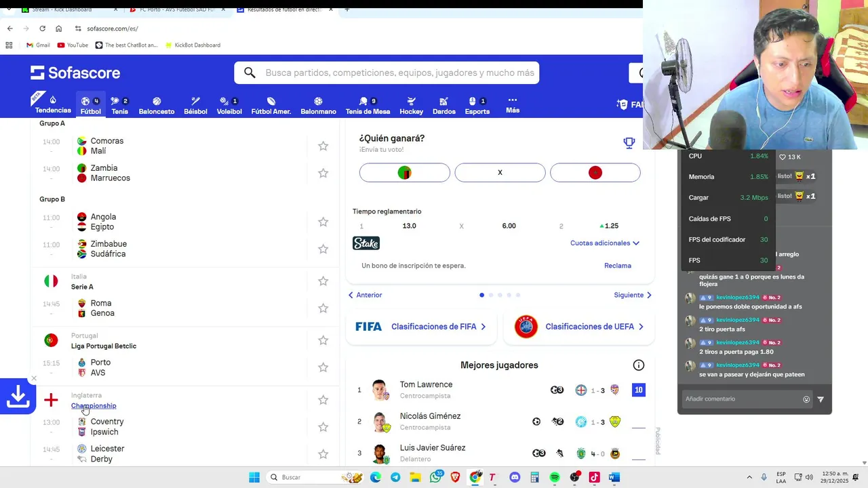Favorite the Comoras vs Malí match
Viewport: 868px width, 488px height.
[x=323, y=146]
